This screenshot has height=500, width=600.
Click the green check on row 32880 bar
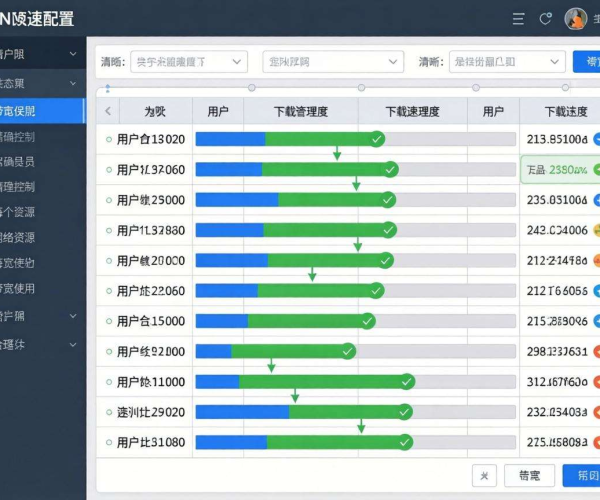pyautogui.click(x=388, y=230)
